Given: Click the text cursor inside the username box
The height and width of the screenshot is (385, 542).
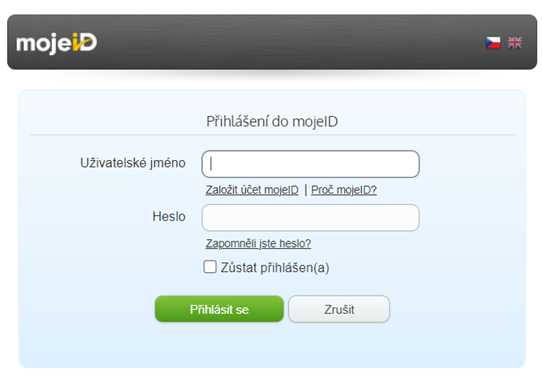Looking at the screenshot, I should [x=211, y=164].
